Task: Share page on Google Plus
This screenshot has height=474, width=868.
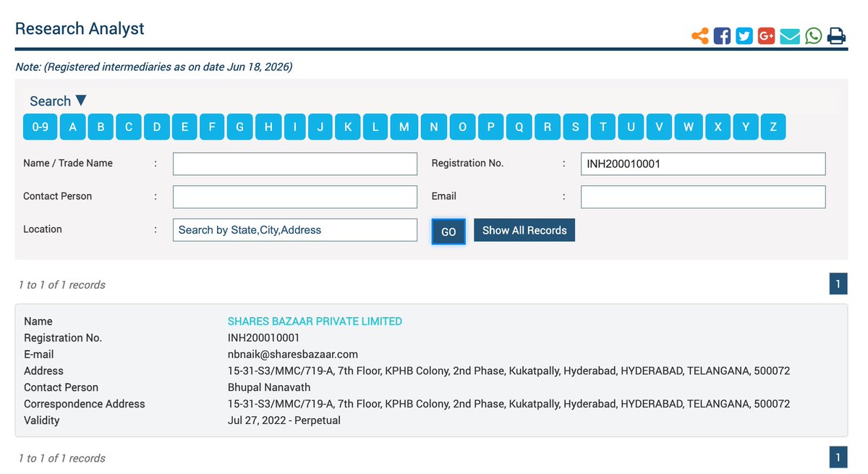Action: click(767, 35)
